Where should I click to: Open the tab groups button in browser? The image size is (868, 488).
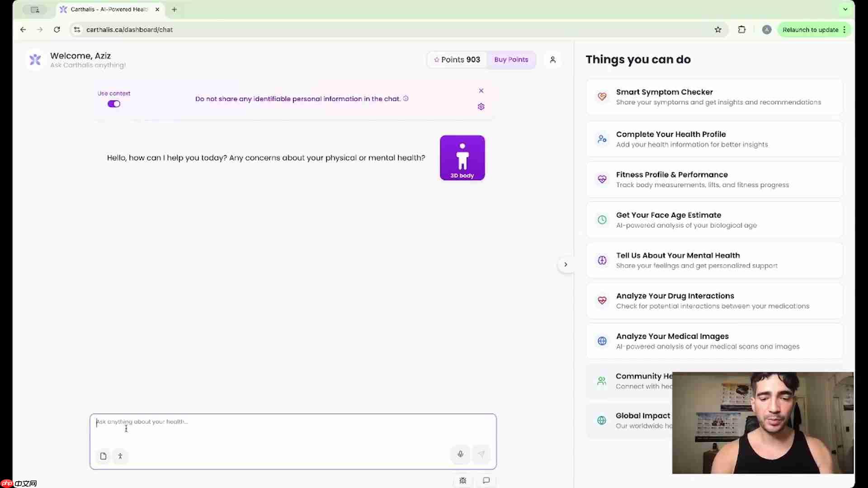35,9
